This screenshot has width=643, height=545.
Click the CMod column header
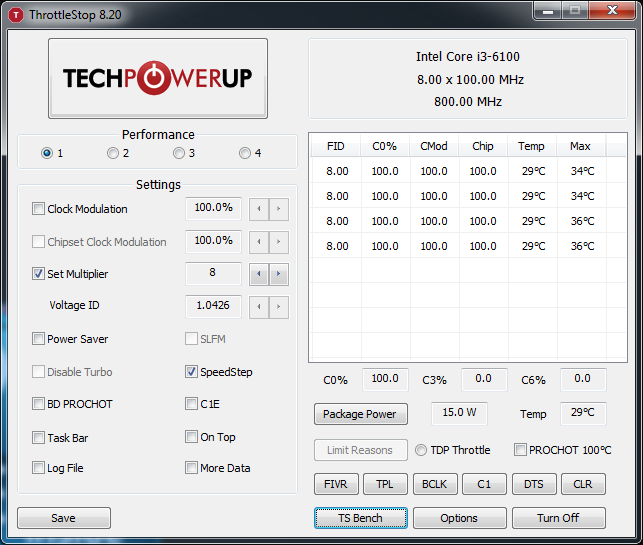(x=434, y=146)
